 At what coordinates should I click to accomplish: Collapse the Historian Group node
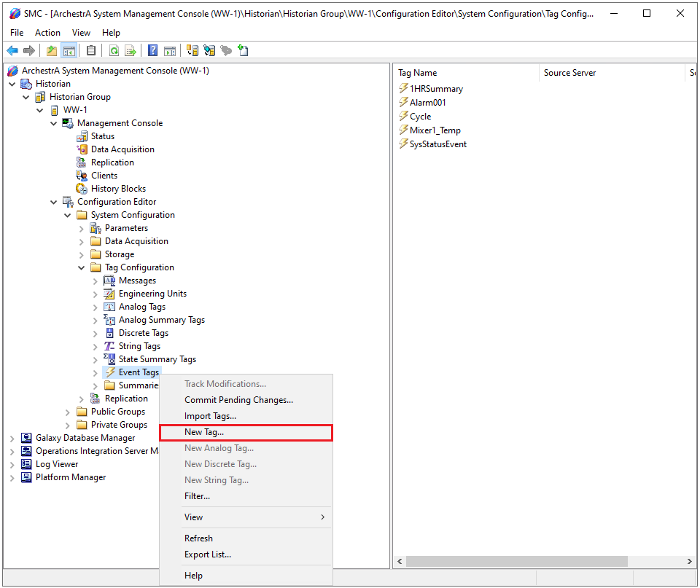[26, 97]
